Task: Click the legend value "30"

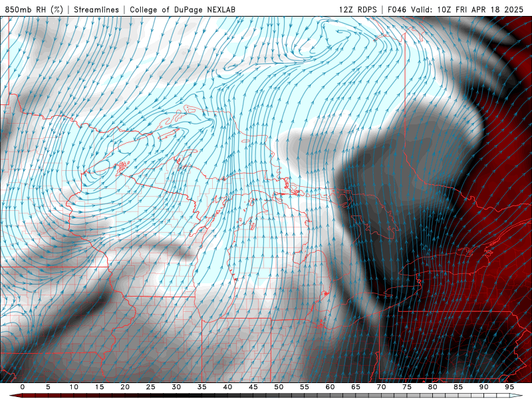Action: click(176, 387)
